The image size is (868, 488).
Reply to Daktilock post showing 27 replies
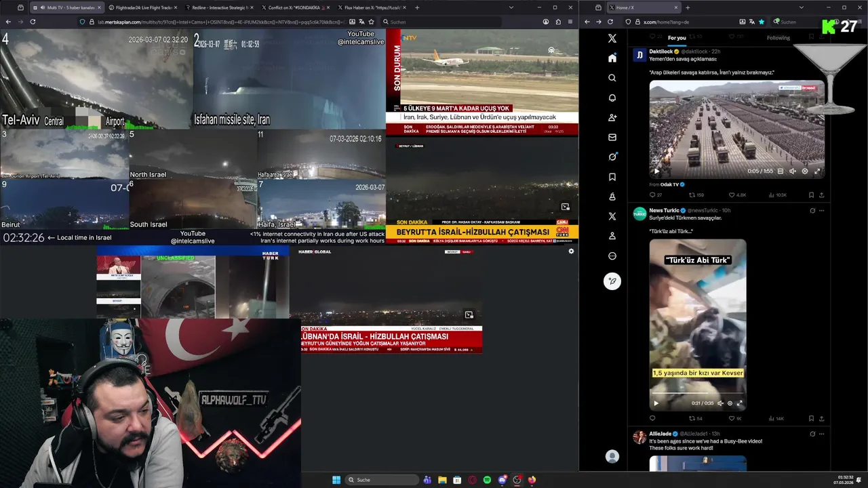pyautogui.click(x=655, y=195)
